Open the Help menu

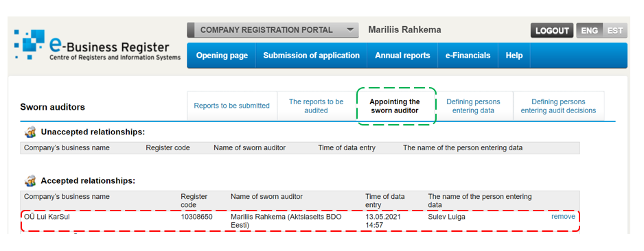coord(514,56)
